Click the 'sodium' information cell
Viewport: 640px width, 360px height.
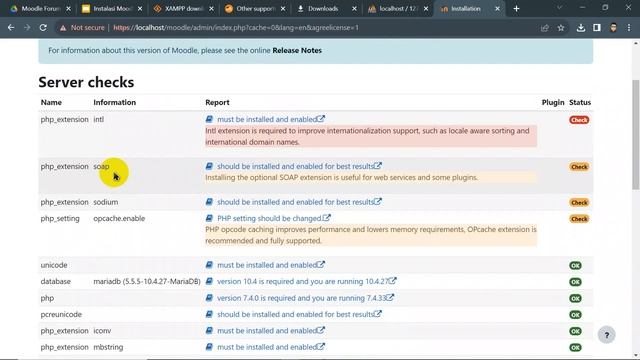click(106, 202)
